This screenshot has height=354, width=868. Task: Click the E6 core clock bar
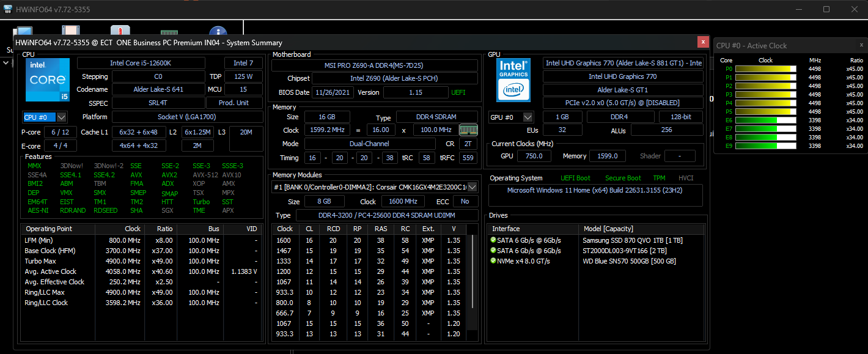tap(766, 120)
